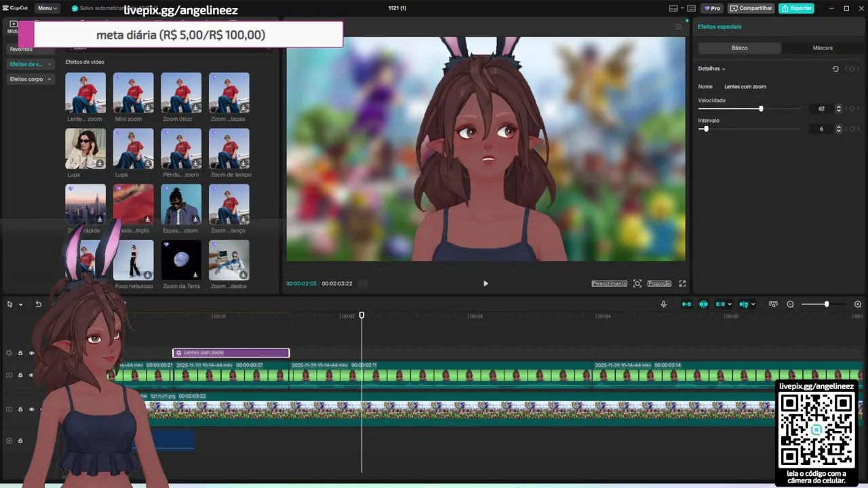Switch to the Básico tab

point(739,48)
